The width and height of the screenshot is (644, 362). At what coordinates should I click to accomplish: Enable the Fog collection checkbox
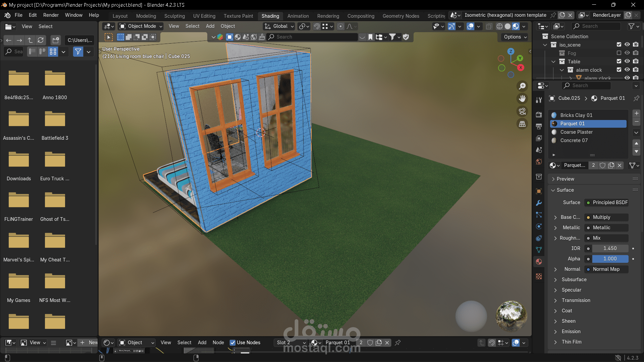pos(619,53)
